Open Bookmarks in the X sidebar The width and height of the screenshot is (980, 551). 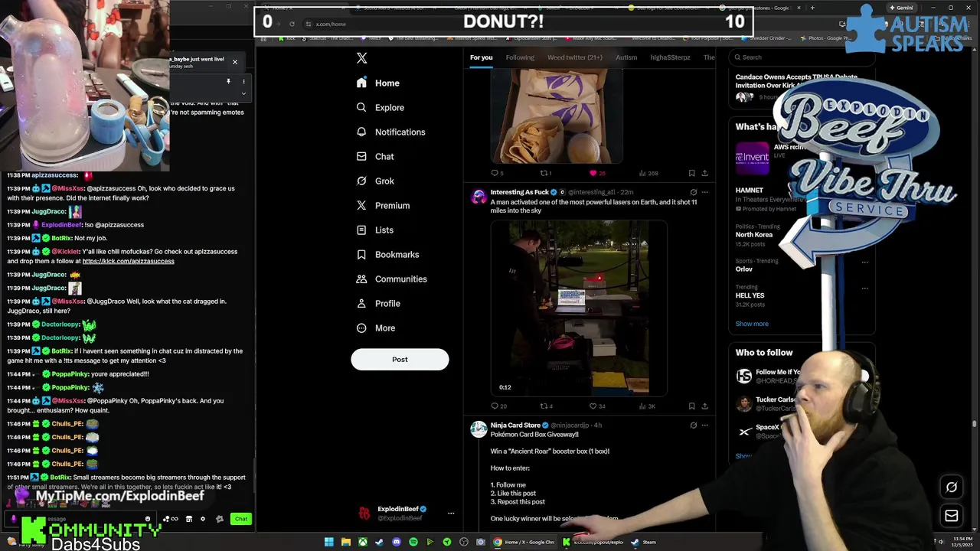(x=387, y=254)
